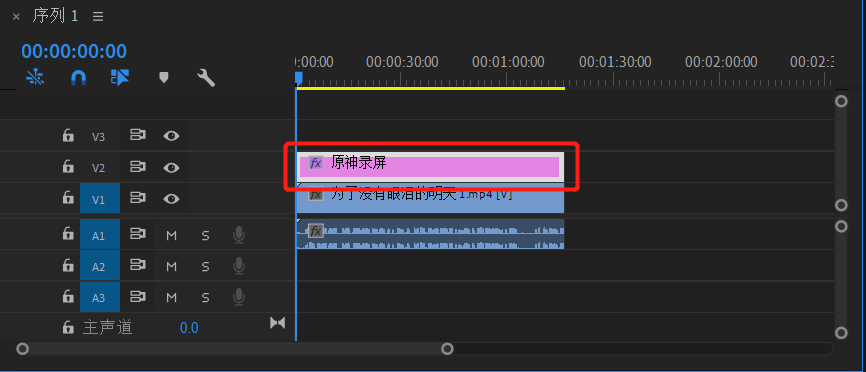Open timeline display settings wrench
The width and height of the screenshot is (866, 372).
pyautogui.click(x=206, y=78)
